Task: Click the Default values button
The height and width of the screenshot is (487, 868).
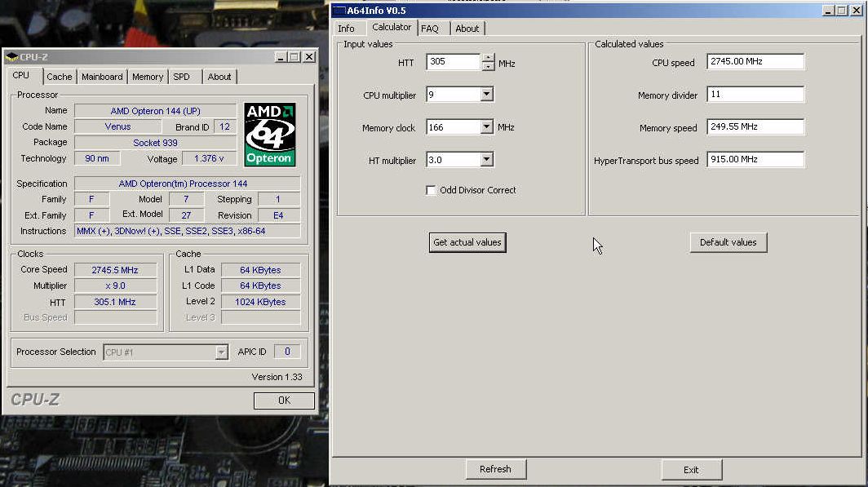Action: point(728,242)
